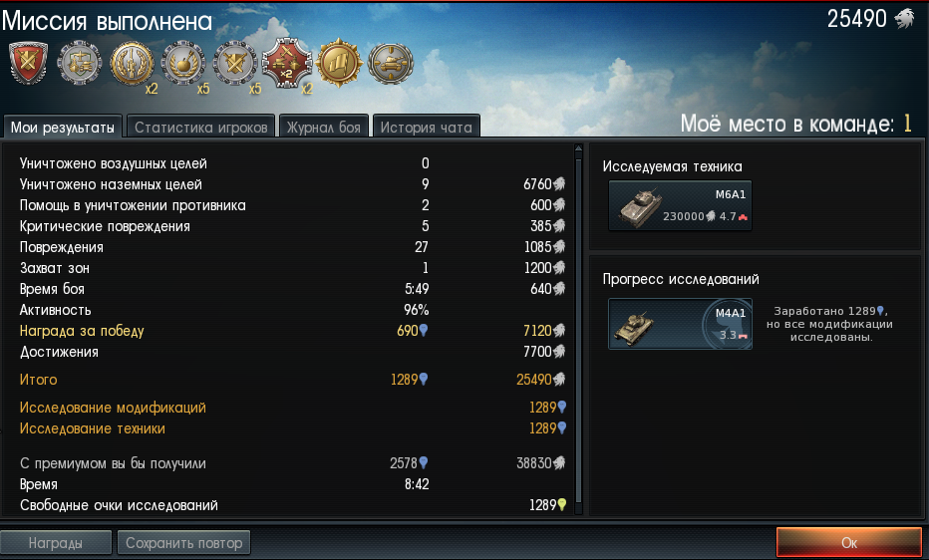Click the red shield crossed-swords award icon

coord(29,64)
